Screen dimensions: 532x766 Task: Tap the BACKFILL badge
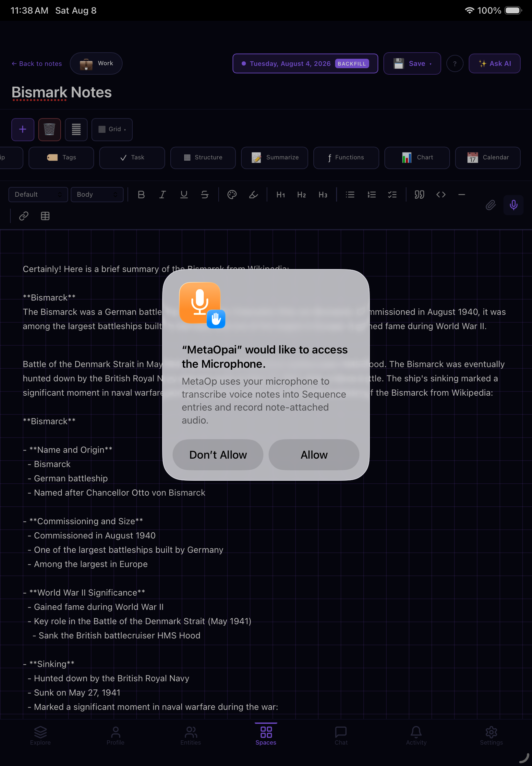(x=352, y=63)
